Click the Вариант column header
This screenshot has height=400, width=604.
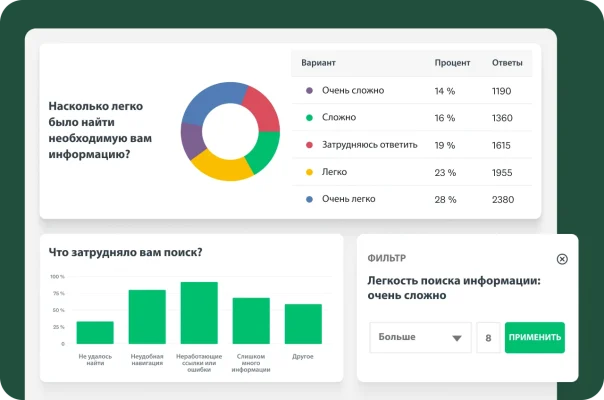coord(318,63)
